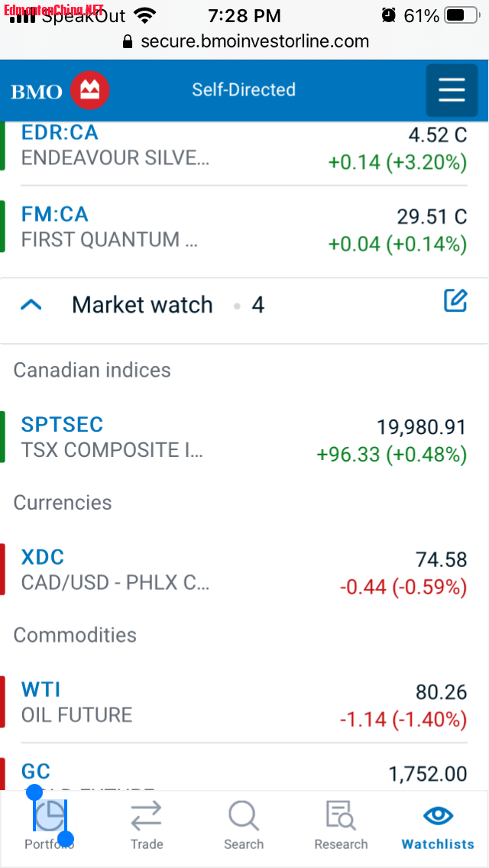Open the hamburger menu
The height and width of the screenshot is (868, 489).
tap(452, 90)
